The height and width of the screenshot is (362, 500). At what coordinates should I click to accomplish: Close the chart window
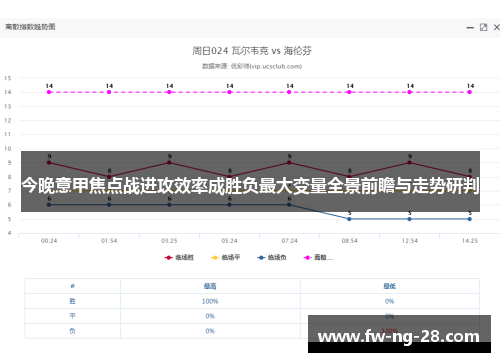pyautogui.click(x=497, y=27)
